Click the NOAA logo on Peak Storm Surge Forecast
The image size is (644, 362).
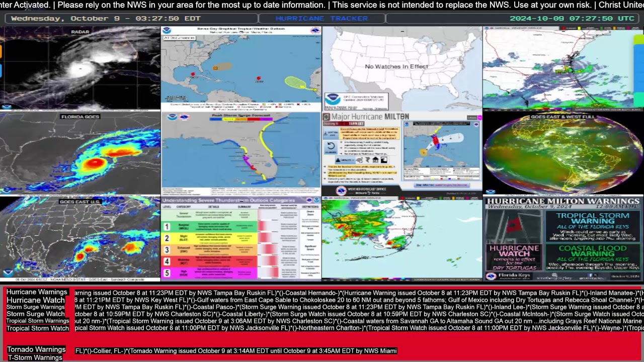click(173, 117)
